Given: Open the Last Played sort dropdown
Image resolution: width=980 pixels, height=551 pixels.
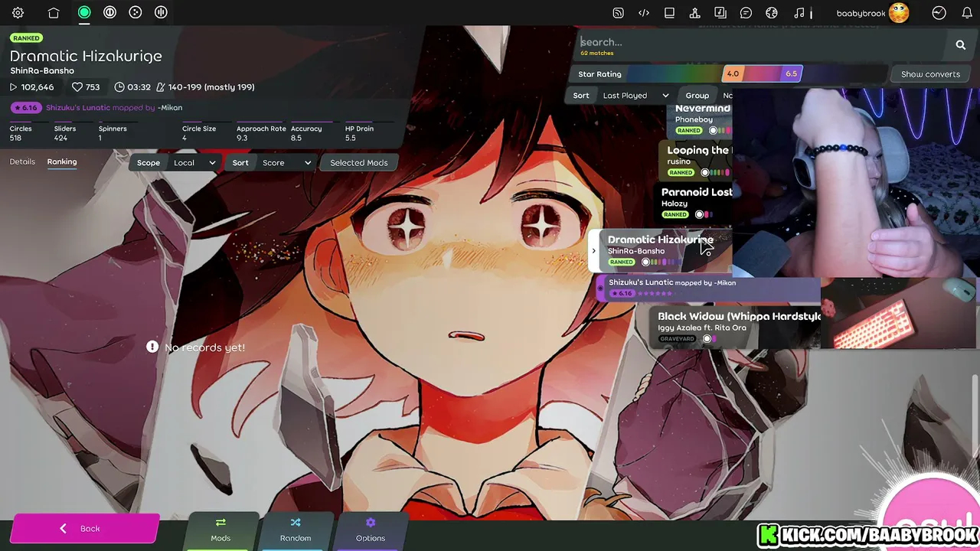Looking at the screenshot, I should 635,96.
